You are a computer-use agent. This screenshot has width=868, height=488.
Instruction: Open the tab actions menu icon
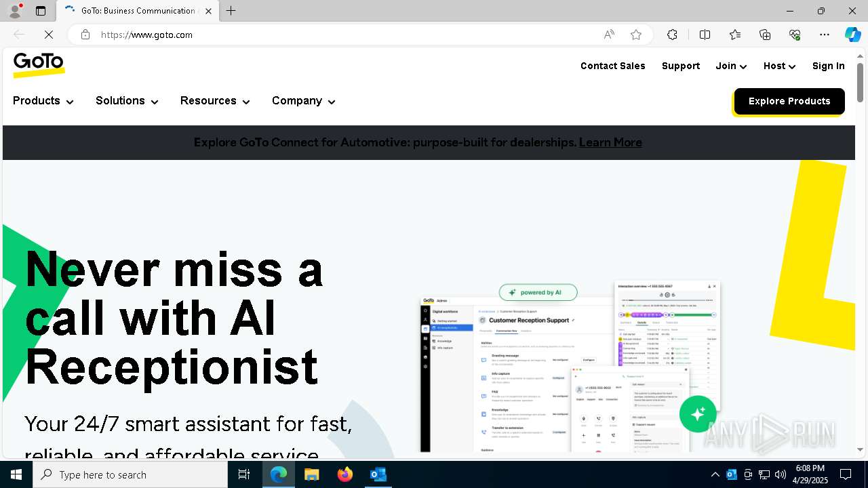(41, 11)
